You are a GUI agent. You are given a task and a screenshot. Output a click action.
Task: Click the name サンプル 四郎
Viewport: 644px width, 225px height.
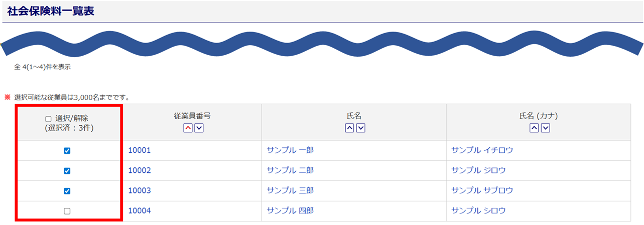(x=290, y=211)
